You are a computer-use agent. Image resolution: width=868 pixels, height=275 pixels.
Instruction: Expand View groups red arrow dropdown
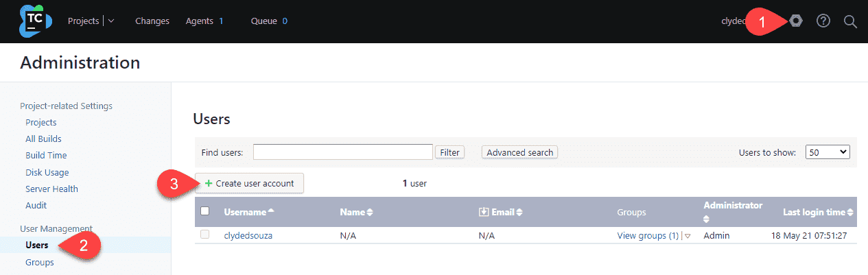688,236
